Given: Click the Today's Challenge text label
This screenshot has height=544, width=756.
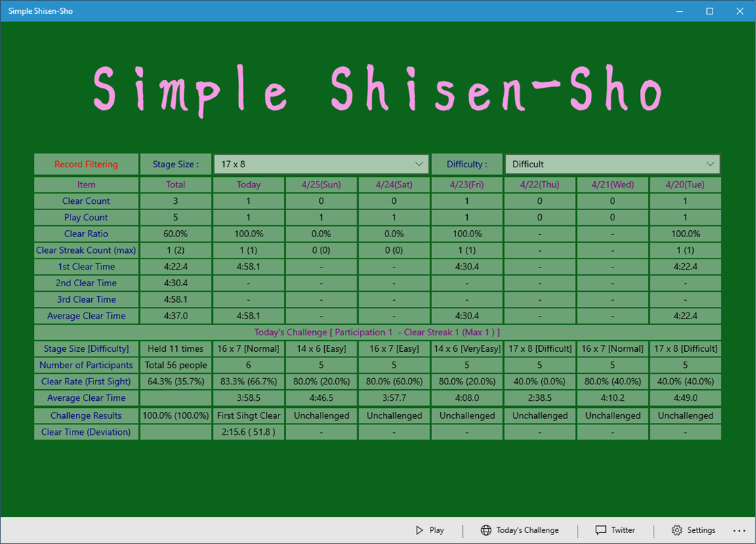Looking at the screenshot, I should [529, 530].
